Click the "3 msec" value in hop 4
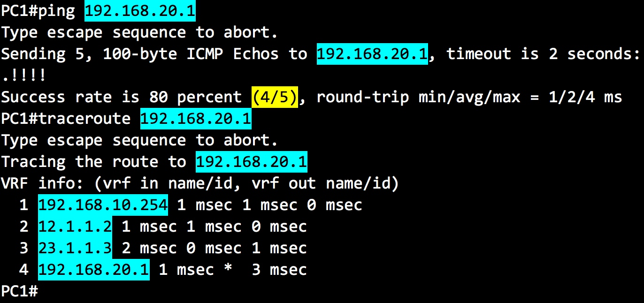This screenshot has height=303, width=644. tap(279, 270)
